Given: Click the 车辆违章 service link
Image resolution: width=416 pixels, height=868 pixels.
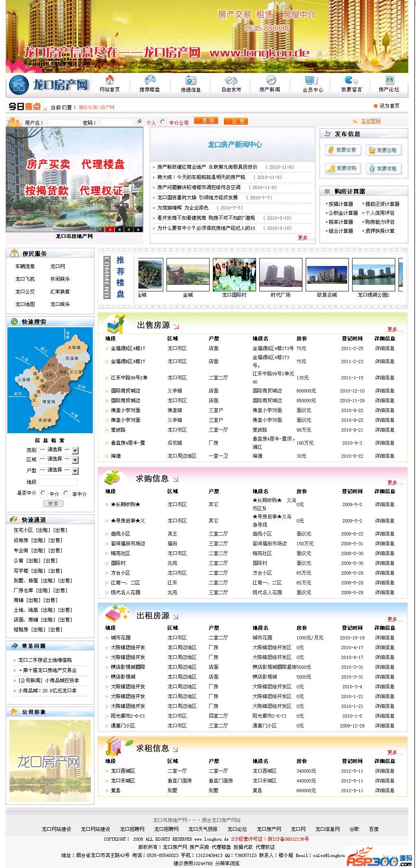Looking at the screenshot, I should coord(25,267).
